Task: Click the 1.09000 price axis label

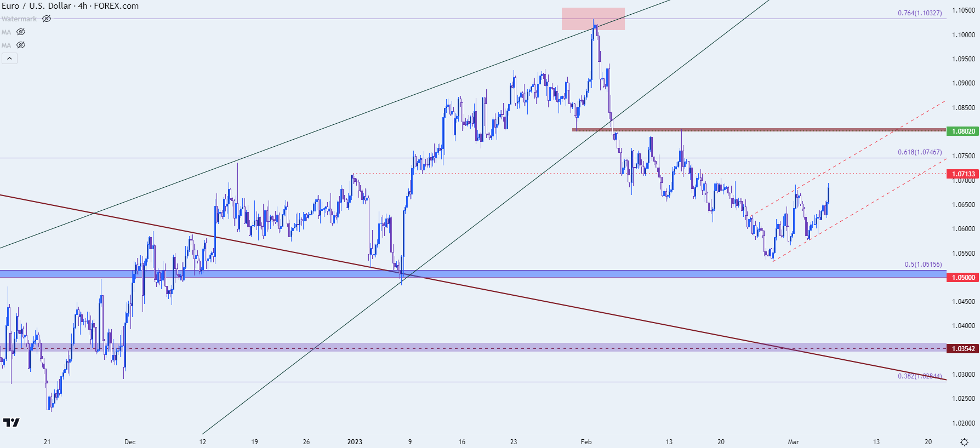Action: pos(964,83)
